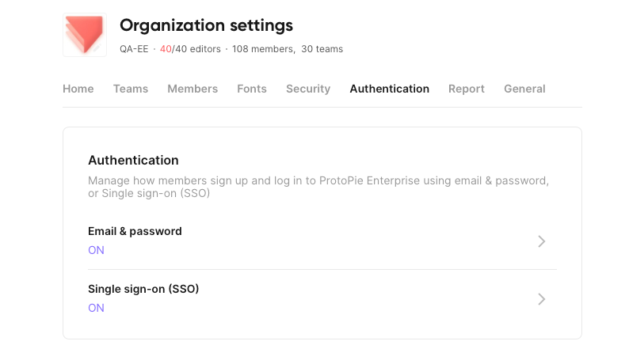Switch to the Security tab
The height and width of the screenshot is (364, 629).
point(308,89)
